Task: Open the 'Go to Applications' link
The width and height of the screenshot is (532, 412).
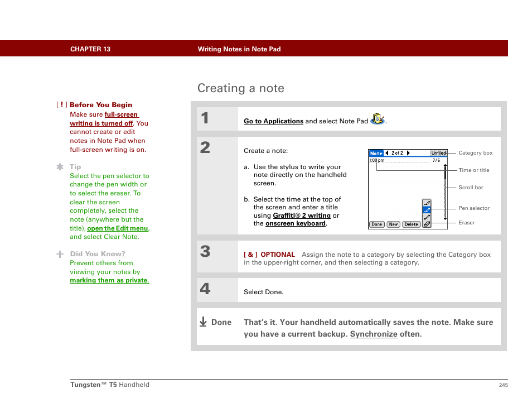Action: (x=273, y=121)
